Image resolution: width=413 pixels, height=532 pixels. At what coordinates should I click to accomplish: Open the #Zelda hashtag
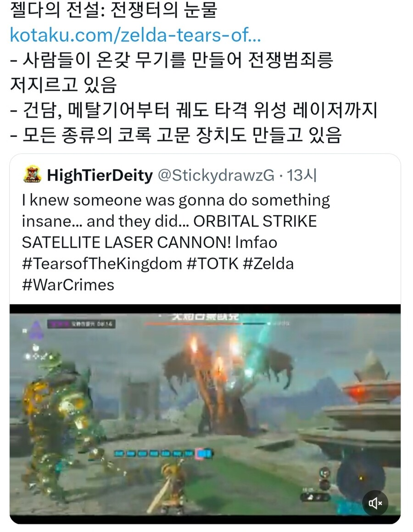click(268, 264)
